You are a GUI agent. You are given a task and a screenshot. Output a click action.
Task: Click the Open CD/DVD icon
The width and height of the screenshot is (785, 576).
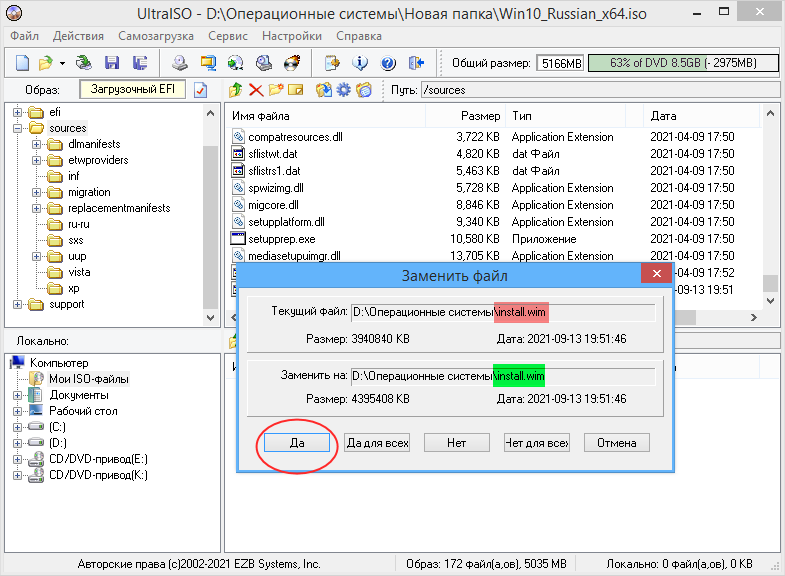coord(84,63)
